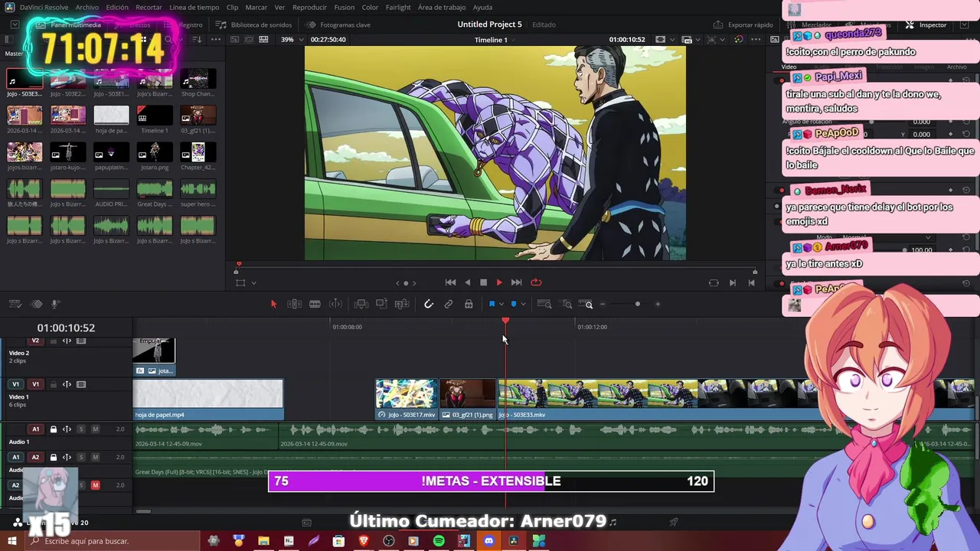This screenshot has height=551, width=980.
Task: Activate the Trim edit mode tool
Action: point(294,304)
